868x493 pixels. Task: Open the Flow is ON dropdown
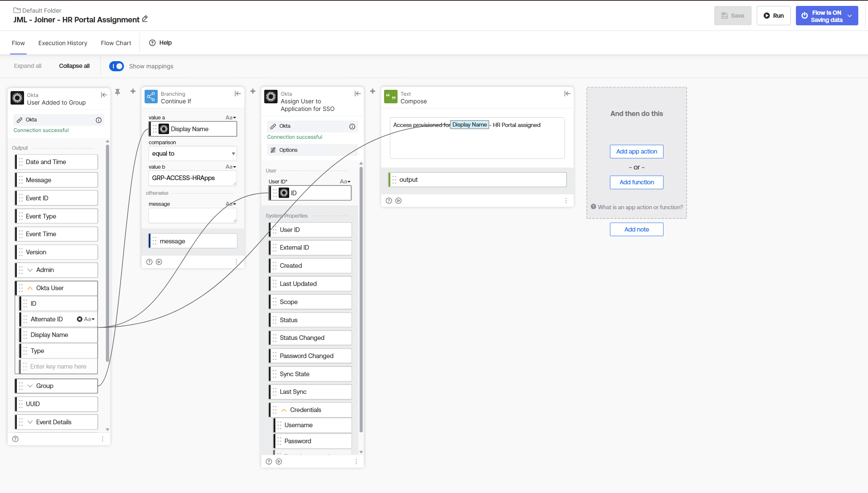pos(849,16)
